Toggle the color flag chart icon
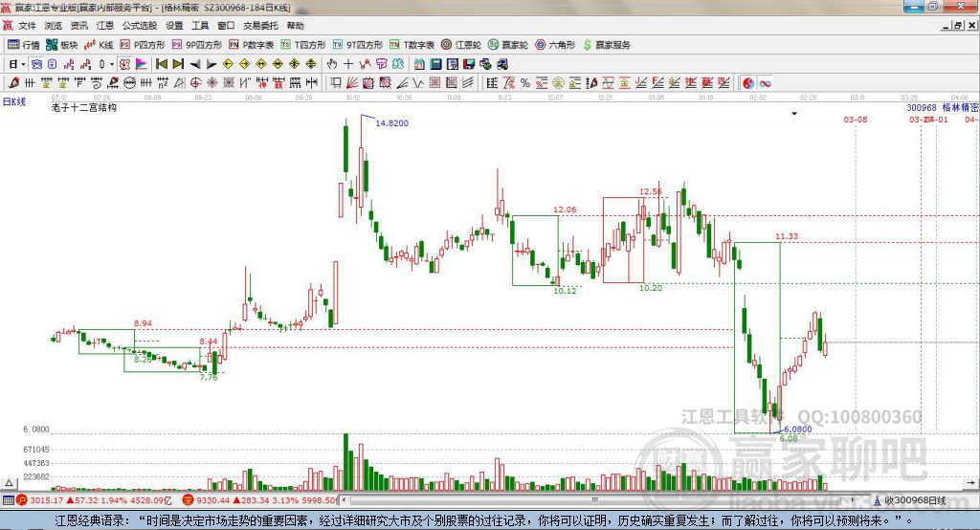This screenshot has width=980, height=530. click(x=142, y=64)
